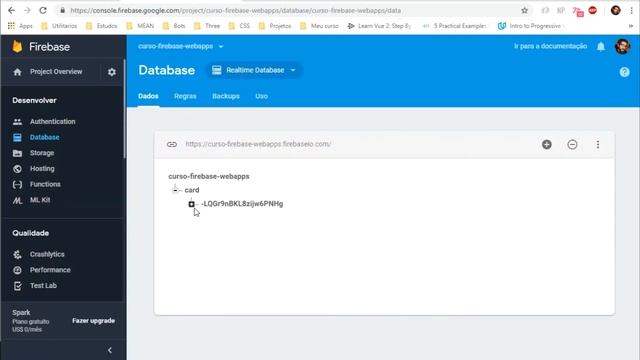
Task: Click the Hosting globe icon
Action: pyautogui.click(x=17, y=169)
